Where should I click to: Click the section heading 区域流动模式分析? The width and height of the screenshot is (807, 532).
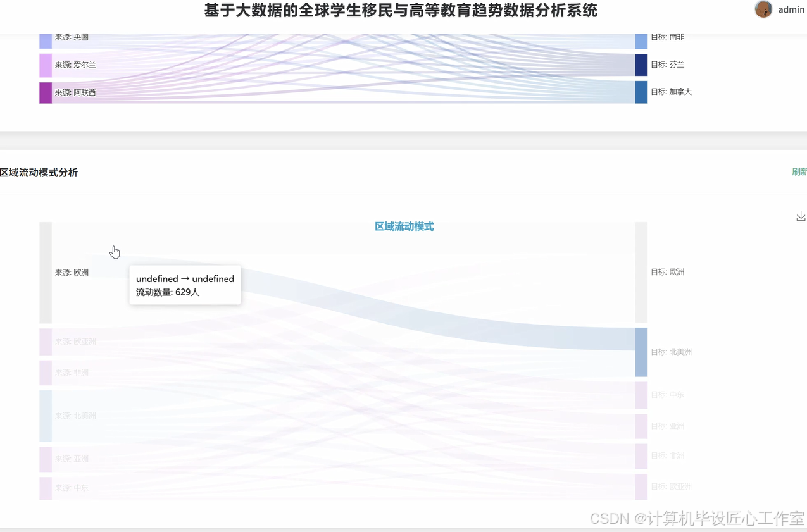click(x=39, y=173)
